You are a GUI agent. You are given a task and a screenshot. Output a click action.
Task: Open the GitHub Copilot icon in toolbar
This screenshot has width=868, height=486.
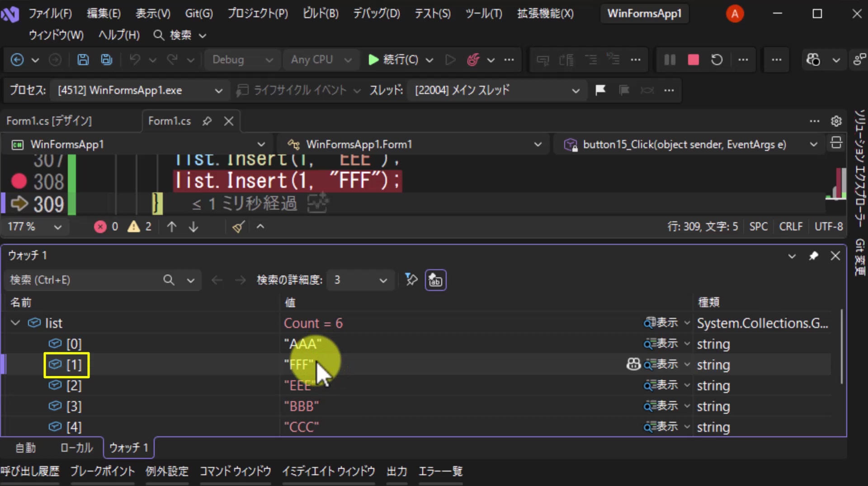(813, 60)
